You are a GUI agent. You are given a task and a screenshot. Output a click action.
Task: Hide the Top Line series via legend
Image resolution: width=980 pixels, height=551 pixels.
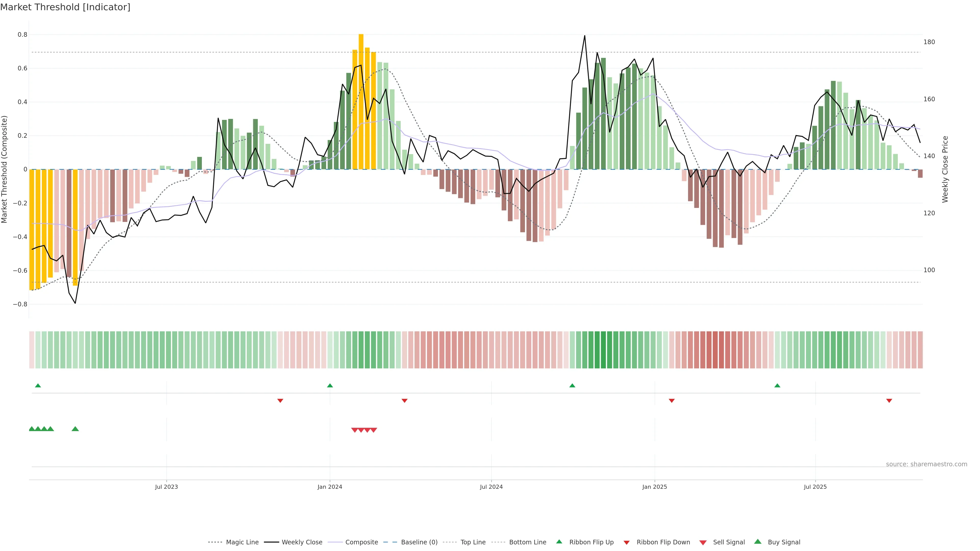(473, 542)
